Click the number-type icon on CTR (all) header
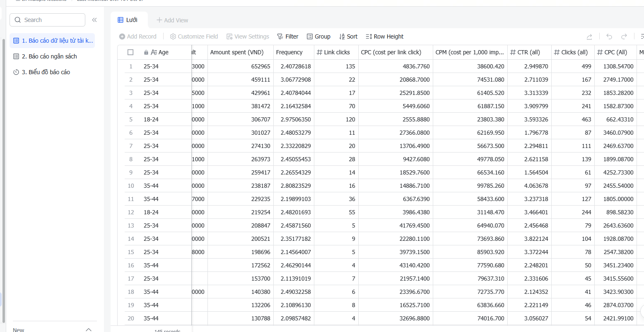644x332 pixels. [x=513, y=52]
